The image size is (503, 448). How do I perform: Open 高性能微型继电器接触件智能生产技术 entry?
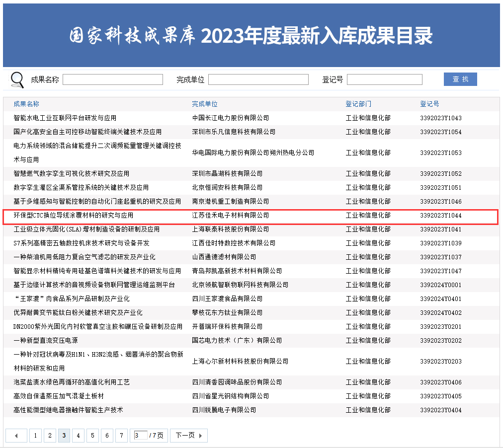[68, 410]
